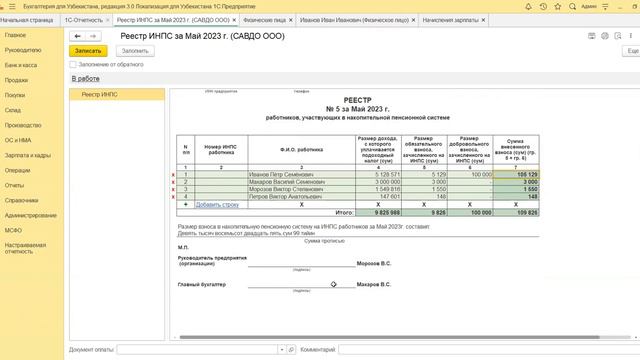
Task: Open the favorites star icon
Action: (x=558, y=7)
